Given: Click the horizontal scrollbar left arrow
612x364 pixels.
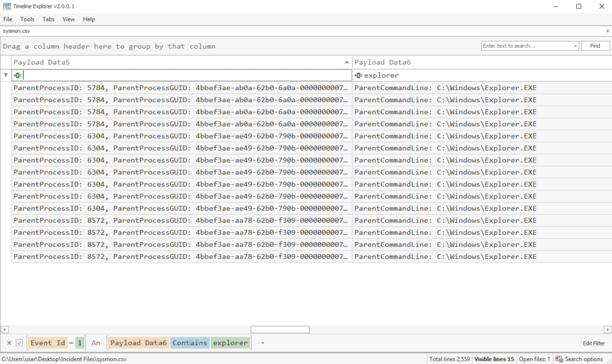Looking at the screenshot, I should coord(5,330).
